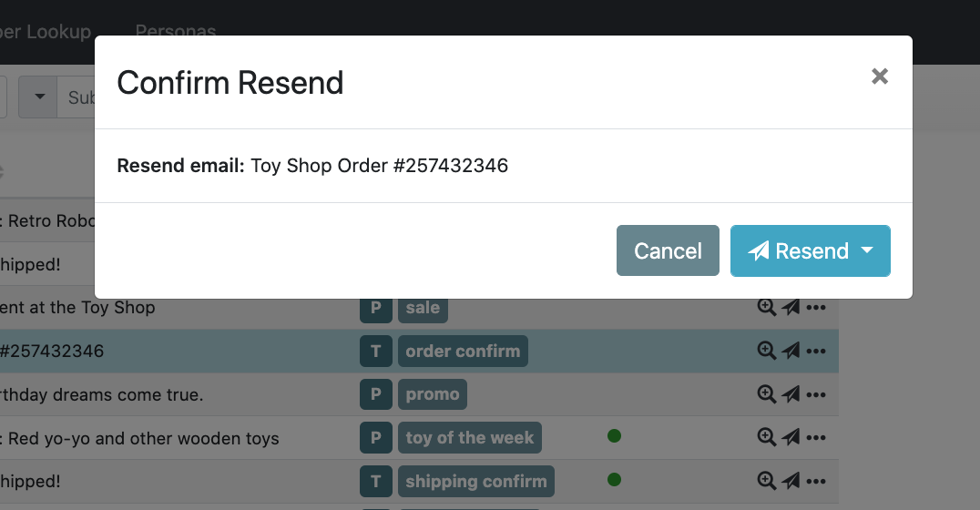The image size is (980, 510).
Task: Open preview magnifier for the sale email row
Action: pos(767,308)
